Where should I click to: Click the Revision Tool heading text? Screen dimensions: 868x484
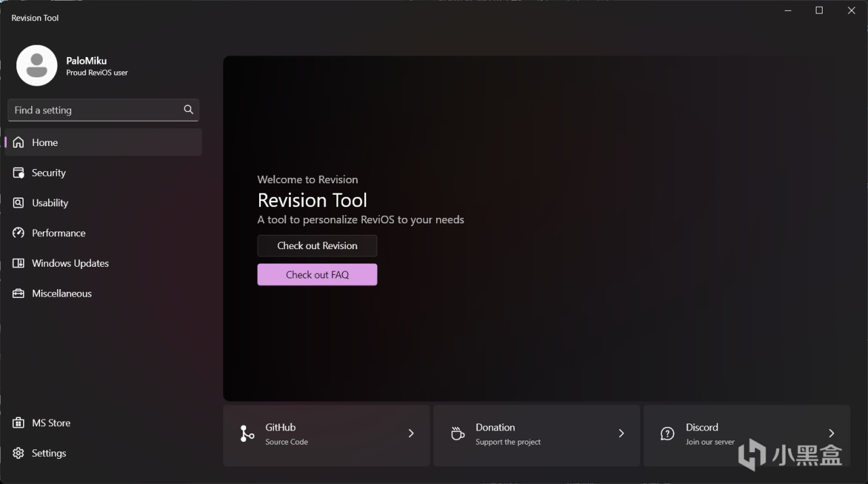pyautogui.click(x=313, y=200)
